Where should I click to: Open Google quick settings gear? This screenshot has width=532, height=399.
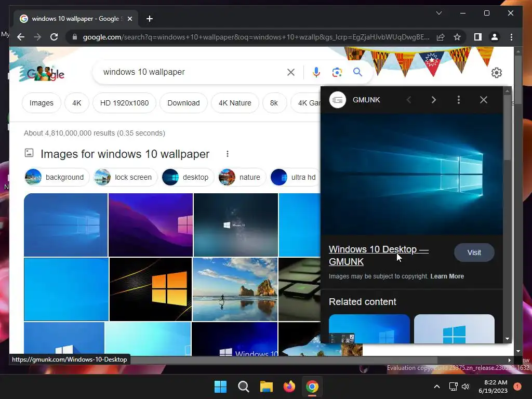[496, 73]
